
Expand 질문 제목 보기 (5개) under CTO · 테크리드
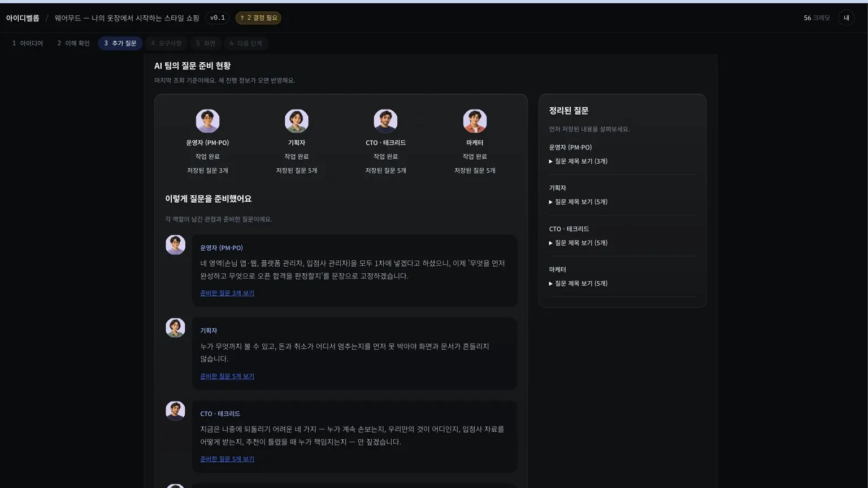578,243
